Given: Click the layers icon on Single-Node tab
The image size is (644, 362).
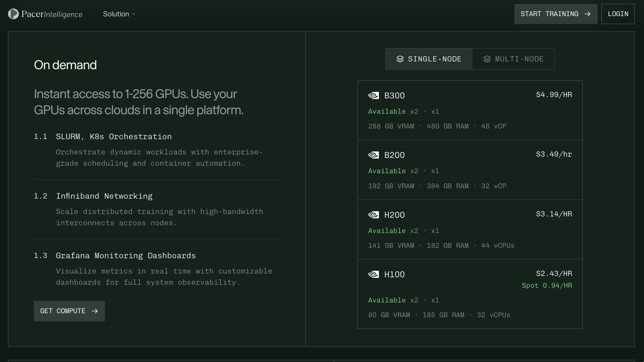Looking at the screenshot, I should click(x=400, y=59).
